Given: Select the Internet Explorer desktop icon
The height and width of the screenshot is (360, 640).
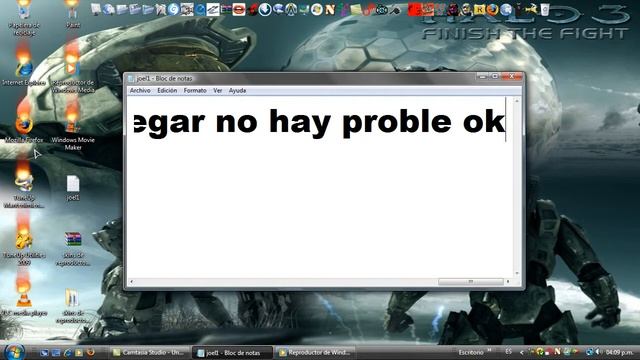Looking at the screenshot, I should coord(24,69).
